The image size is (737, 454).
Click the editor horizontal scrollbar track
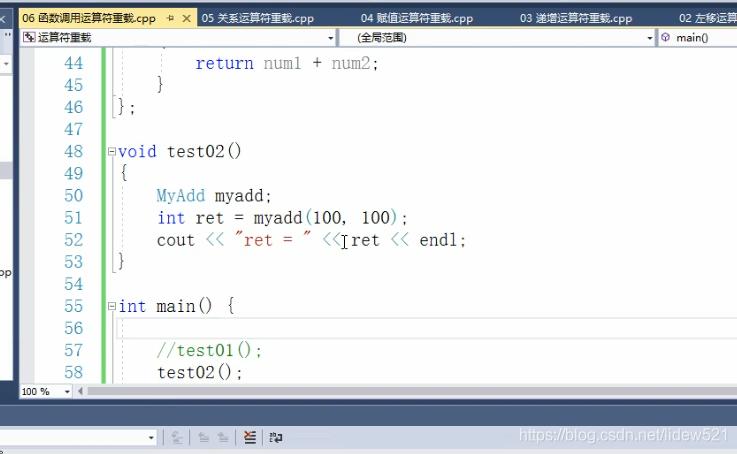pyautogui.click(x=412, y=391)
